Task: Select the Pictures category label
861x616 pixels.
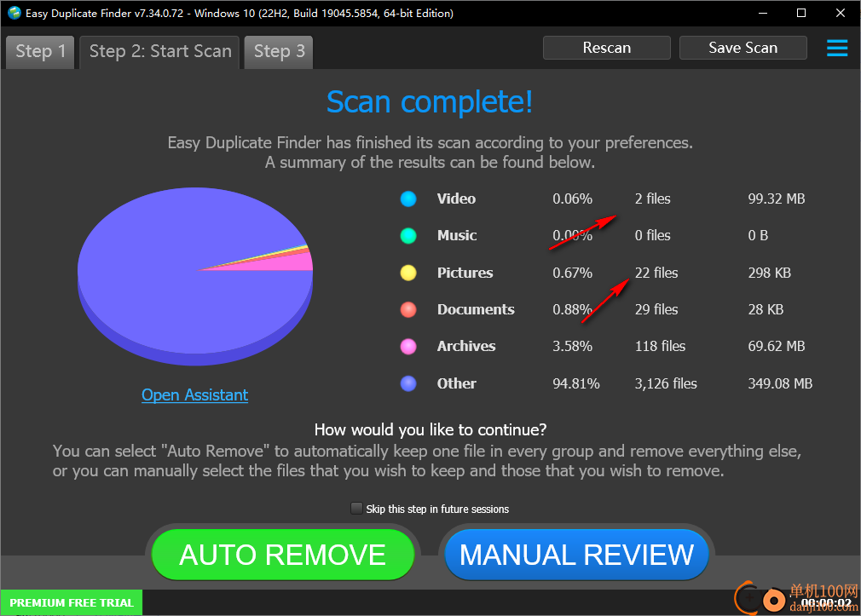Action: pyautogui.click(x=465, y=273)
